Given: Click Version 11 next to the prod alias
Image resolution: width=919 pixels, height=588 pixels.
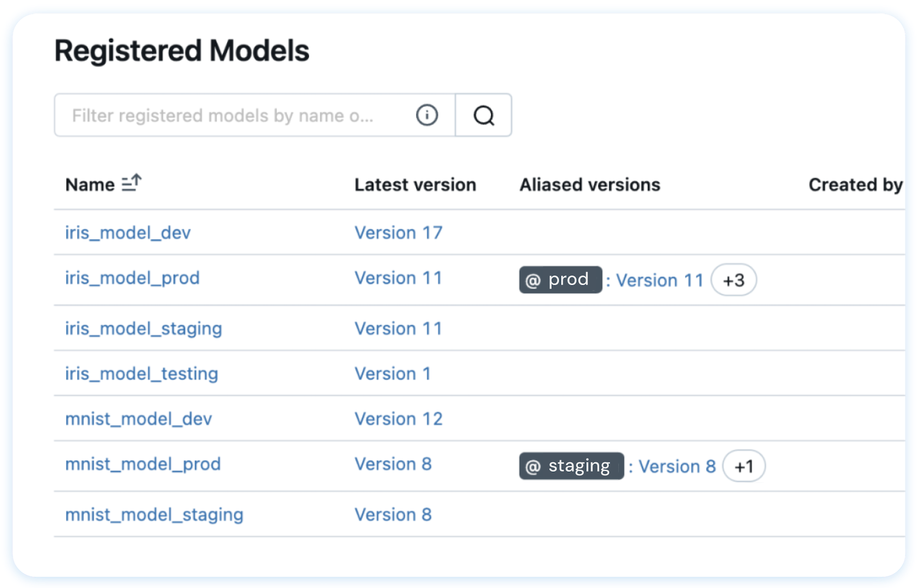Looking at the screenshot, I should pyautogui.click(x=659, y=280).
